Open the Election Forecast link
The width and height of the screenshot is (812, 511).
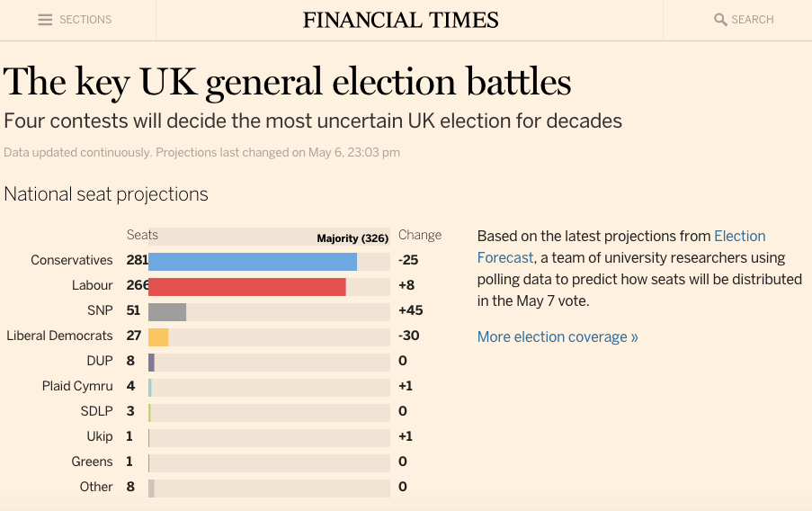tap(739, 237)
